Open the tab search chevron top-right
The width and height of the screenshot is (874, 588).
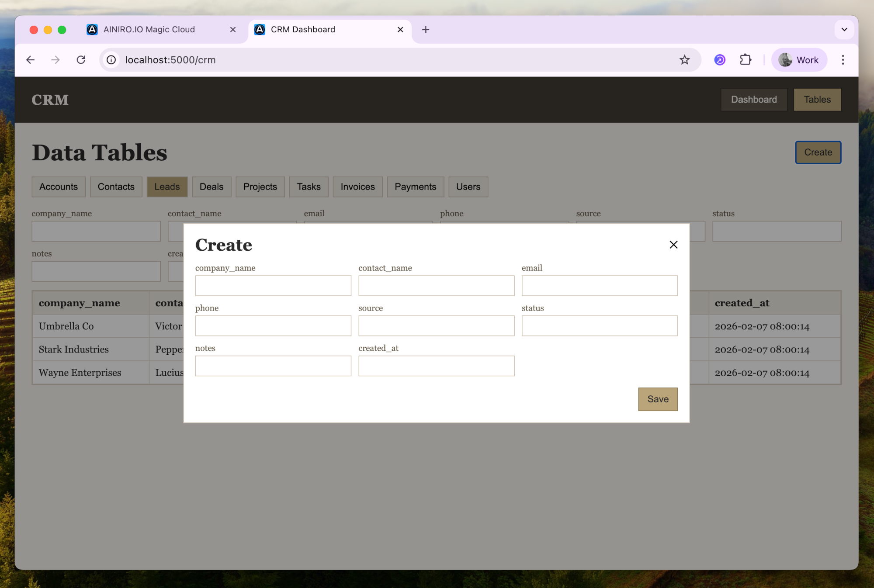[x=844, y=29]
